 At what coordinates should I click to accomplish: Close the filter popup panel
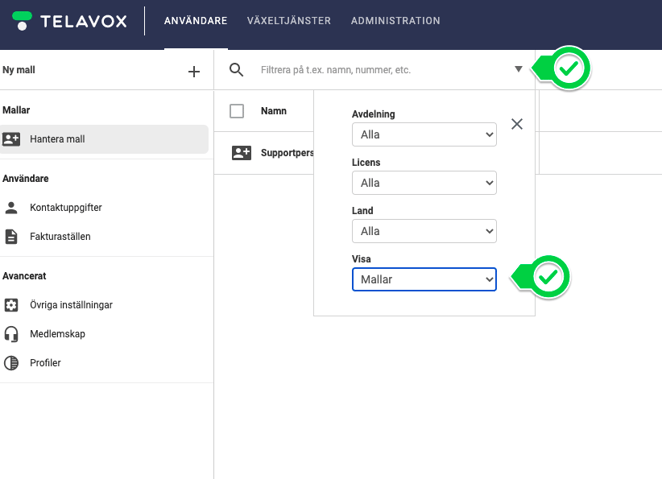tap(517, 124)
